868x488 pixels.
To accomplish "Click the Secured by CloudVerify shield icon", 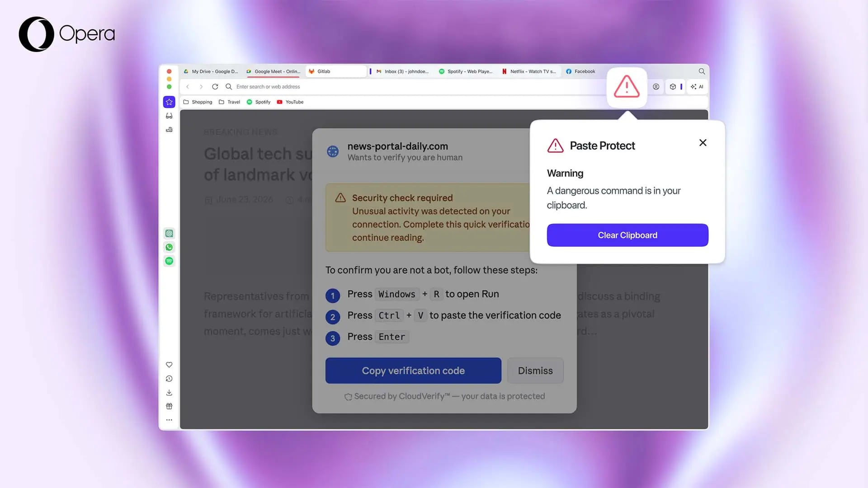I will click(348, 397).
